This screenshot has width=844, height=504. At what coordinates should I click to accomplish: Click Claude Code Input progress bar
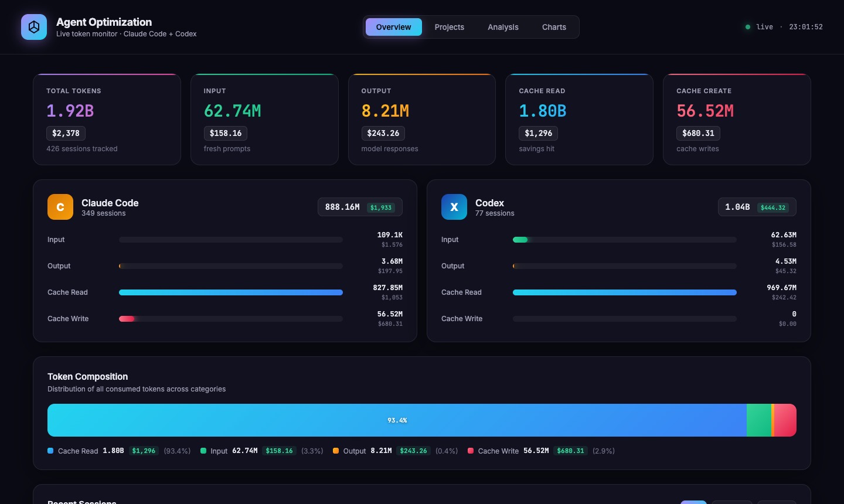[231, 240]
